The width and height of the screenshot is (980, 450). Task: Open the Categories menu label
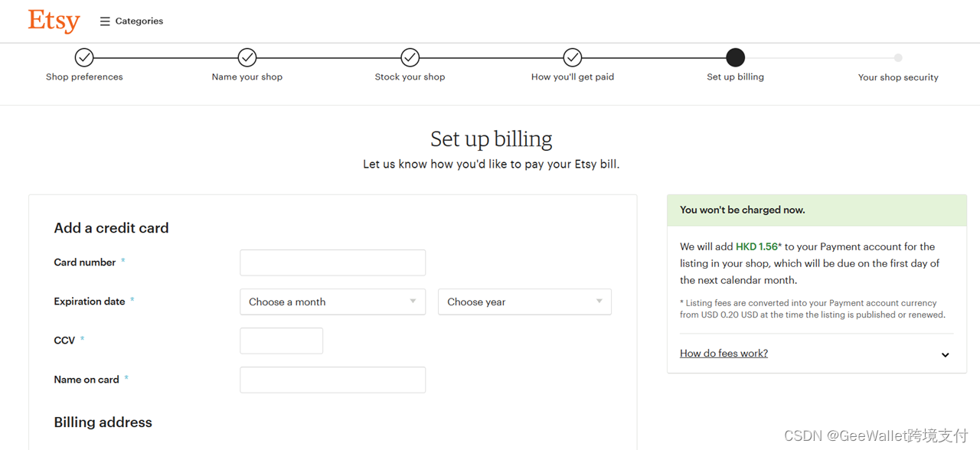pos(139,21)
